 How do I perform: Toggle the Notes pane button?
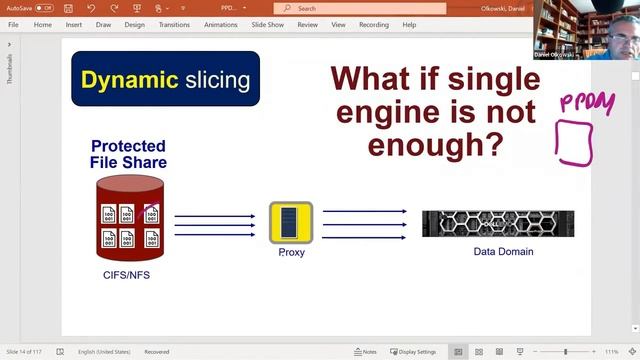(365, 352)
